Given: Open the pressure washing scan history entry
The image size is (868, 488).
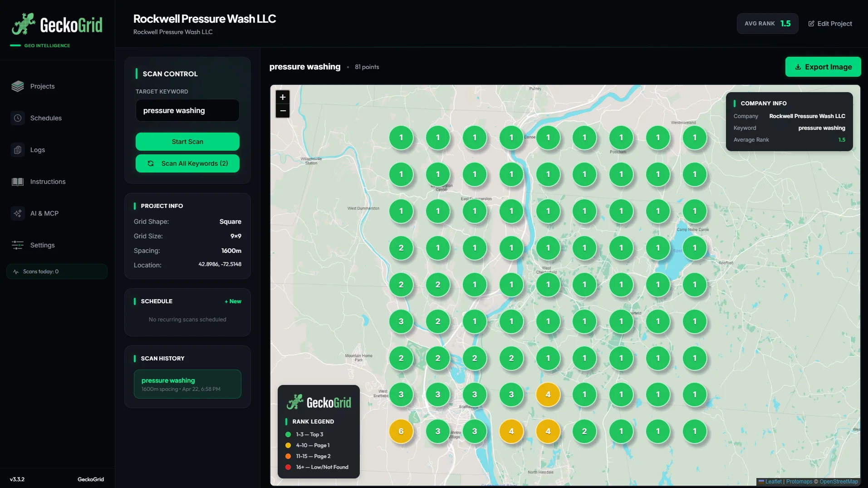Looking at the screenshot, I should tap(187, 384).
